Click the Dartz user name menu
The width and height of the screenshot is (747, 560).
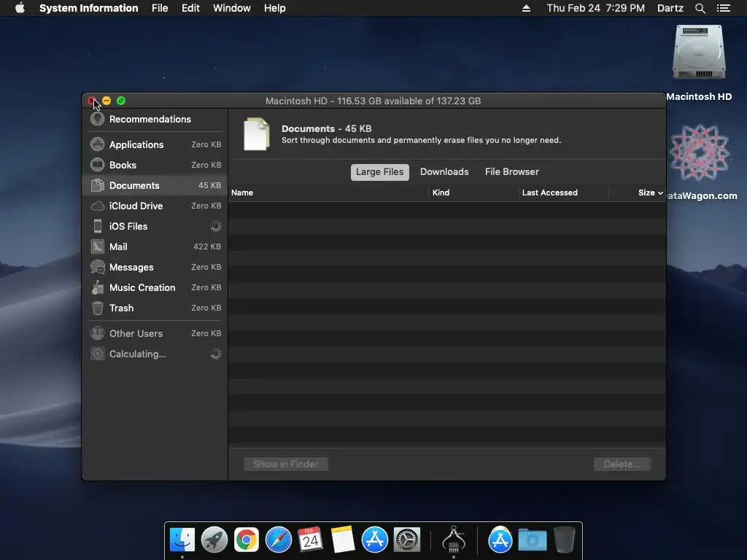pos(670,8)
